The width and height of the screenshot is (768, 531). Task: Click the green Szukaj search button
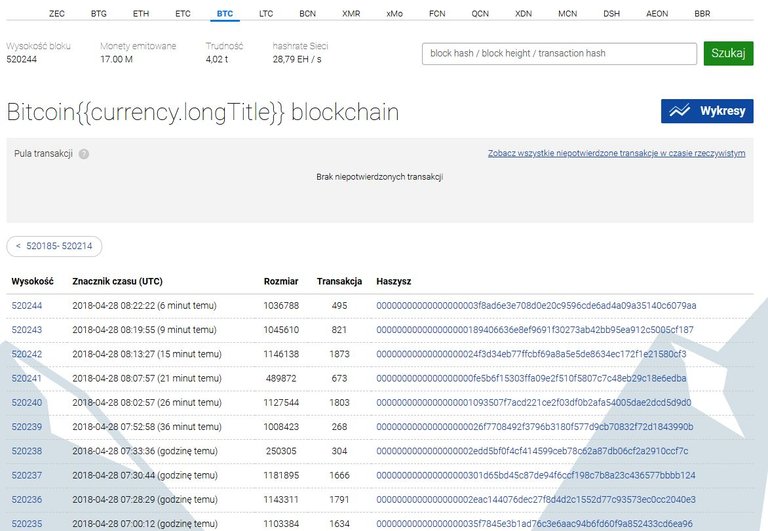(728, 53)
